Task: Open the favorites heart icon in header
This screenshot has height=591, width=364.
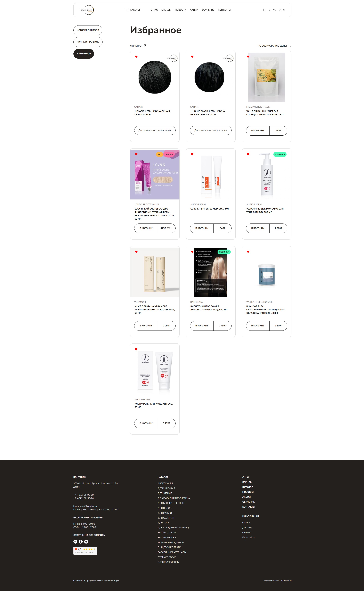Action: pyautogui.click(x=275, y=10)
